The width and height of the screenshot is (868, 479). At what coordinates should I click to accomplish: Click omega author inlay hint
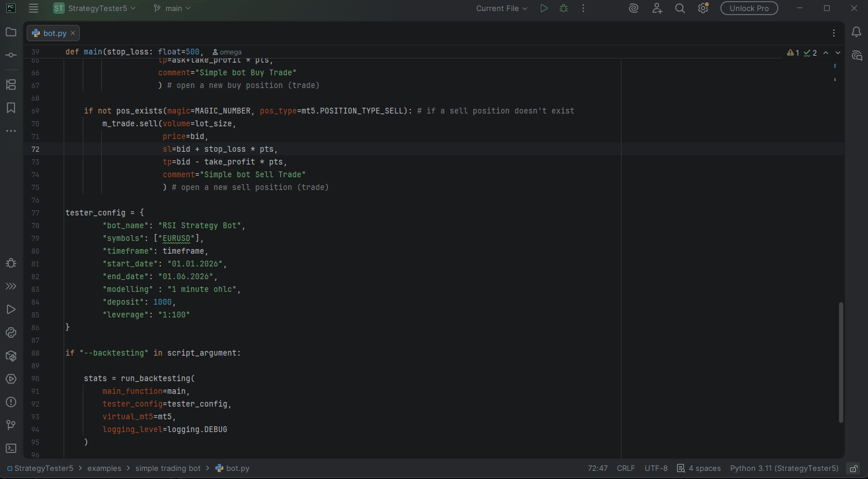pos(227,52)
